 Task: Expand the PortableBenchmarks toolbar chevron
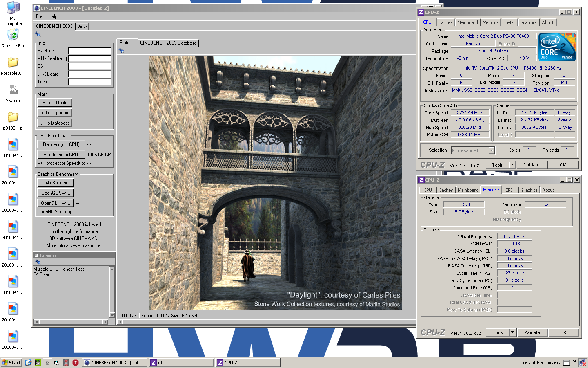[x=575, y=361]
